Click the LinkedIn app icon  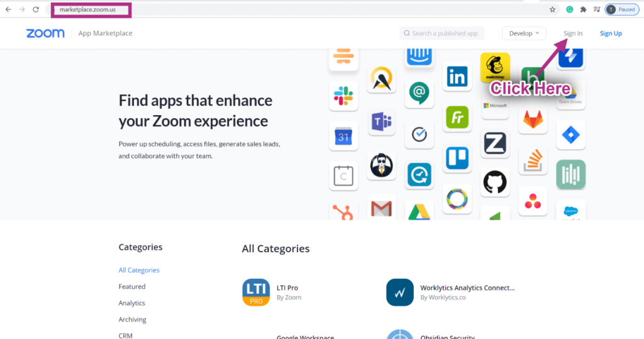[457, 77]
